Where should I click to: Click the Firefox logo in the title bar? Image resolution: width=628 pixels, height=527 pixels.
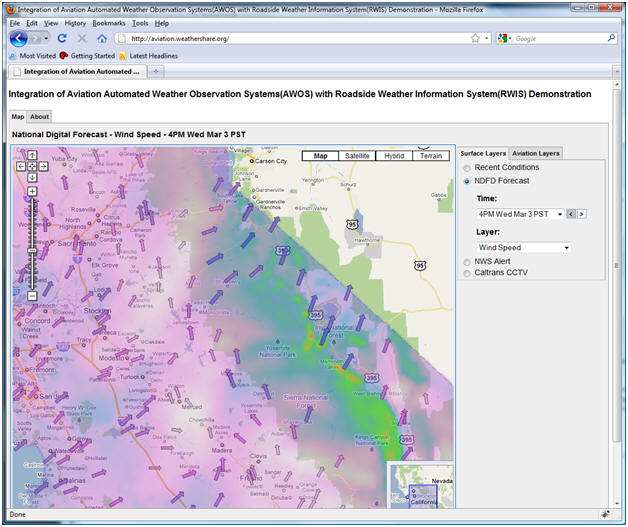click(x=11, y=9)
